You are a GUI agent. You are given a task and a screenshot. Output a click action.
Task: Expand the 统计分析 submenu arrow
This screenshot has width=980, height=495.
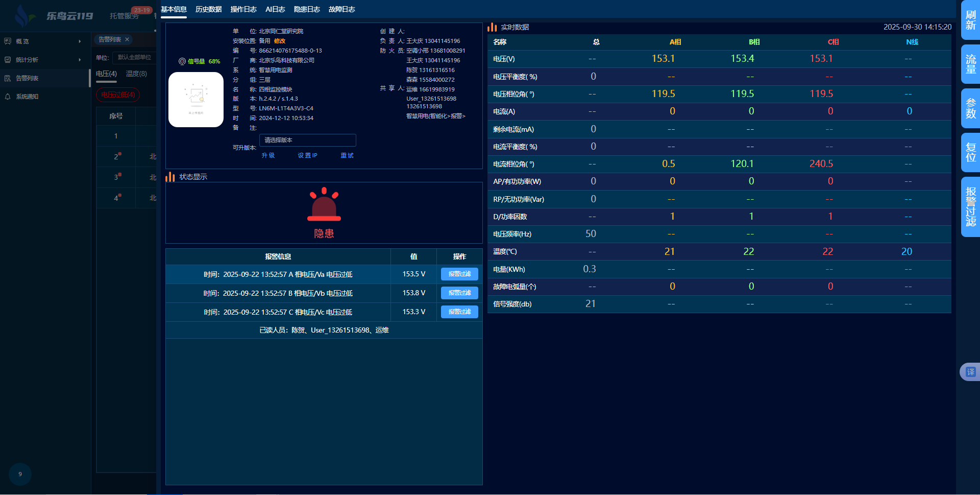(x=80, y=60)
